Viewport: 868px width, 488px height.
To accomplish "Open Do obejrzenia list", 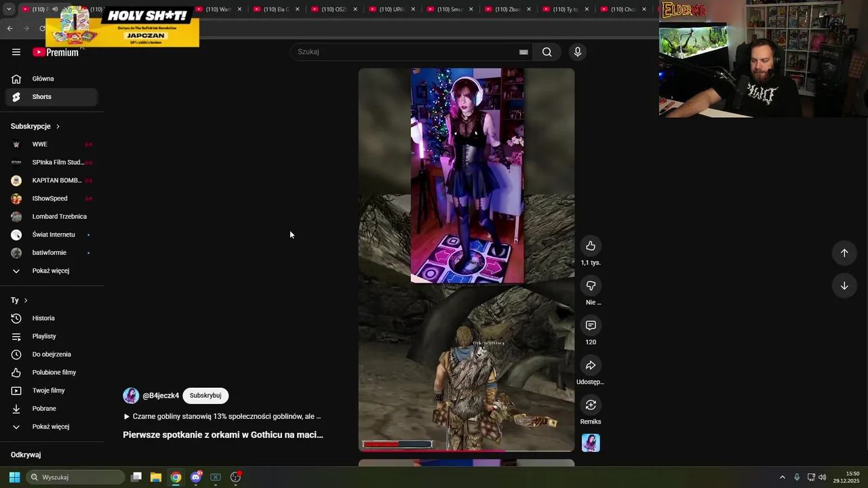I will point(52,354).
